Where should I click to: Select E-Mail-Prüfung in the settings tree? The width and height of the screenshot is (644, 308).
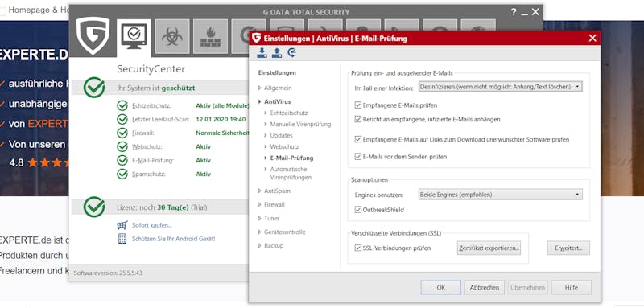coord(291,158)
